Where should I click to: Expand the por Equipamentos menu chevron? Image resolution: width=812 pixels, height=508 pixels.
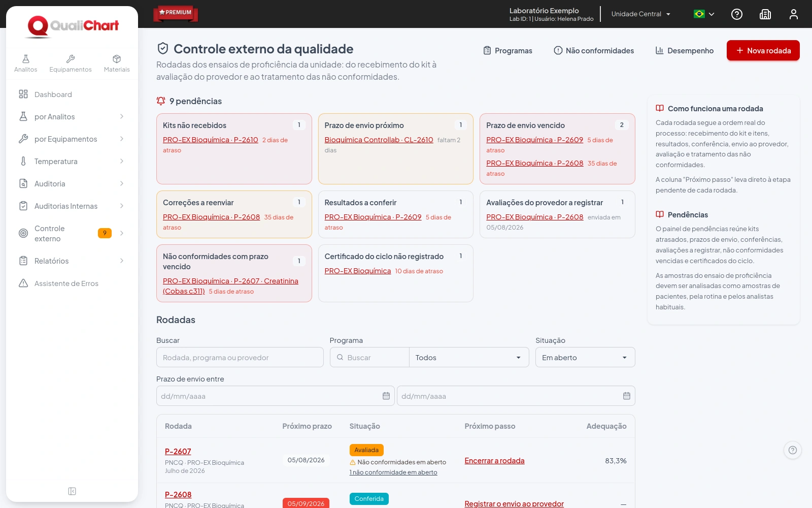pyautogui.click(x=122, y=139)
